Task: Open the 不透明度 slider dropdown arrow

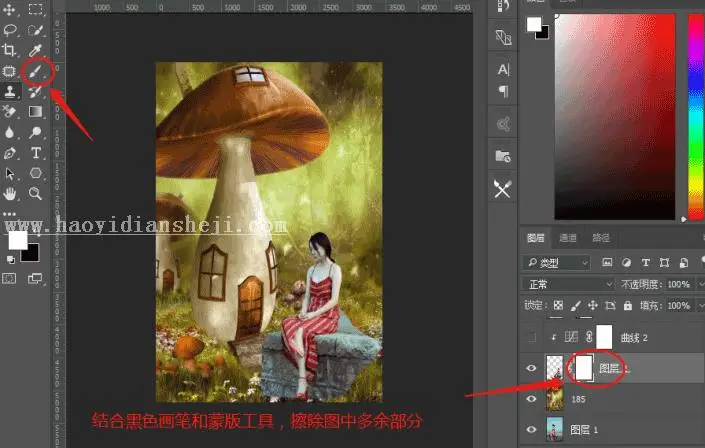Action: tap(700, 284)
